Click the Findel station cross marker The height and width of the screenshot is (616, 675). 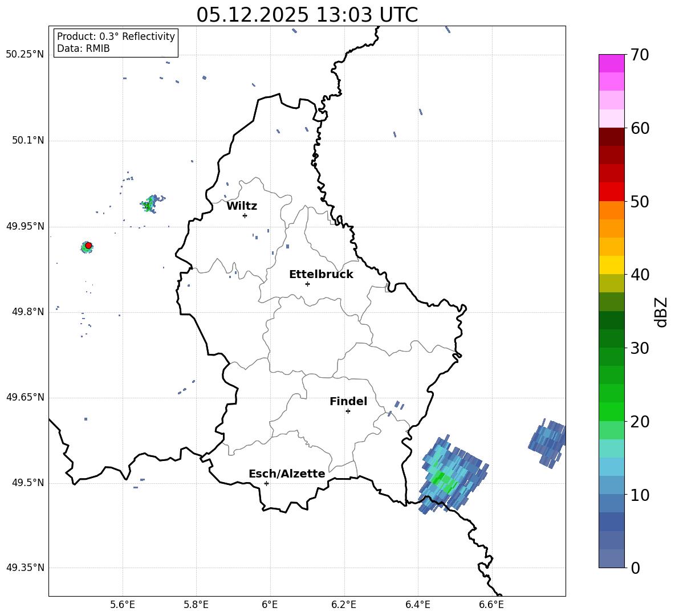348,411
